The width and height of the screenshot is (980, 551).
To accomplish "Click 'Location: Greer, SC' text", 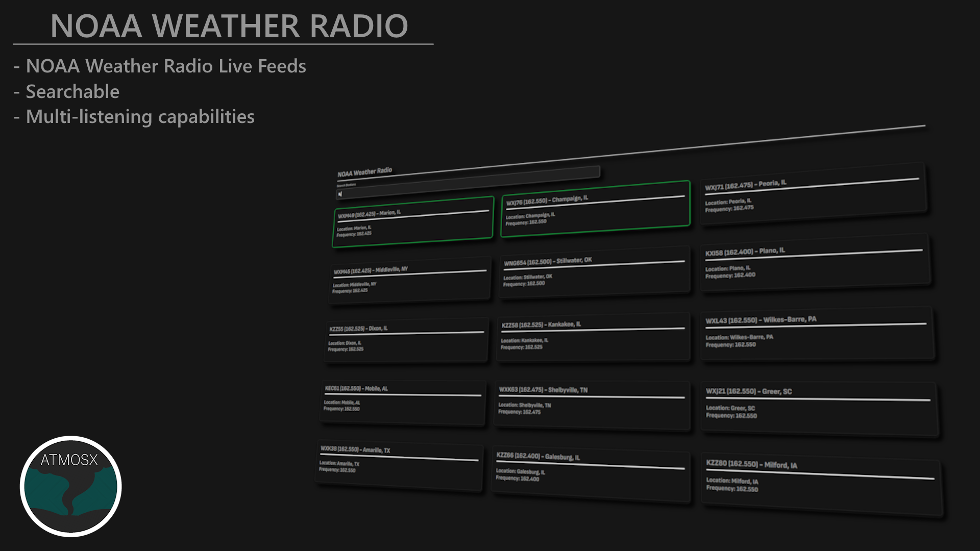I will 730,408.
